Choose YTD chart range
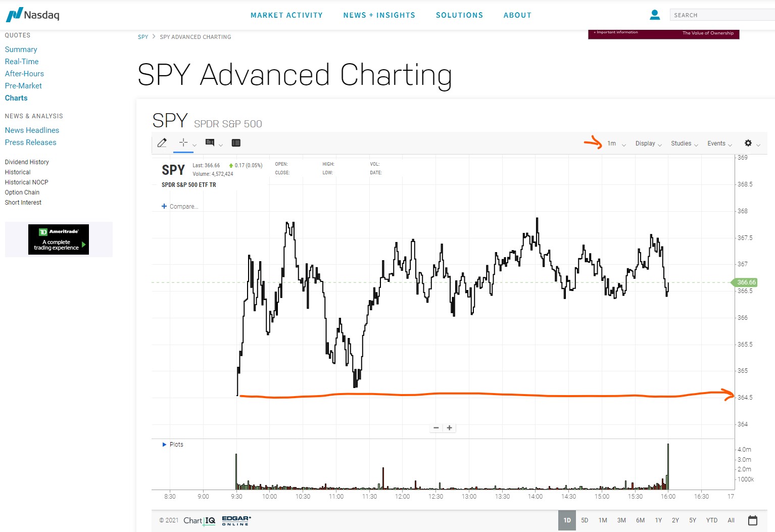The image size is (775, 532). (712, 520)
